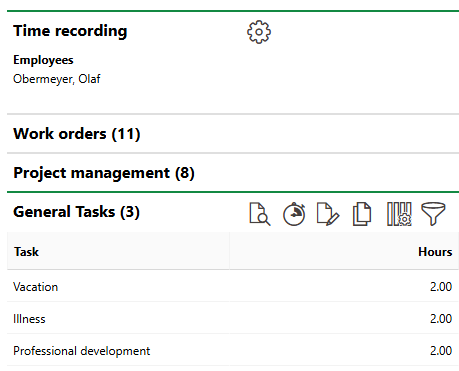The width and height of the screenshot is (459, 371).
Task: Click the document search icon in General Tasks
Action: [260, 214]
